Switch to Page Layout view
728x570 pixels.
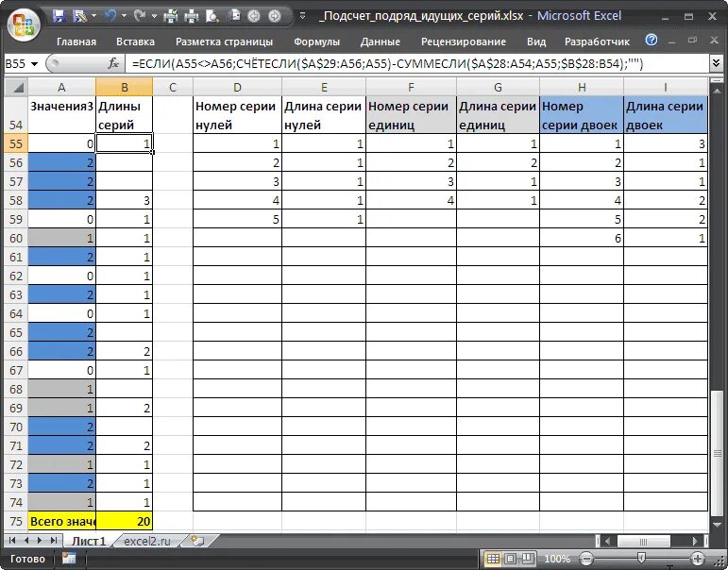point(510,559)
